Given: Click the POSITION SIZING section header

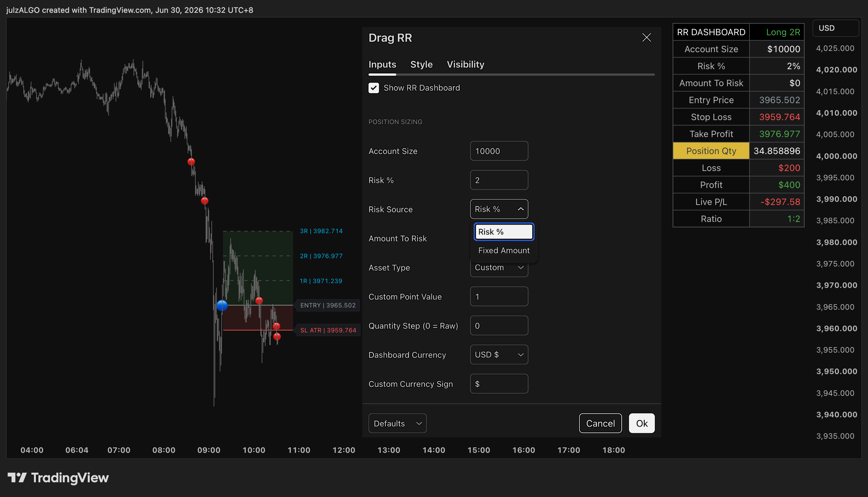Looking at the screenshot, I should point(395,122).
